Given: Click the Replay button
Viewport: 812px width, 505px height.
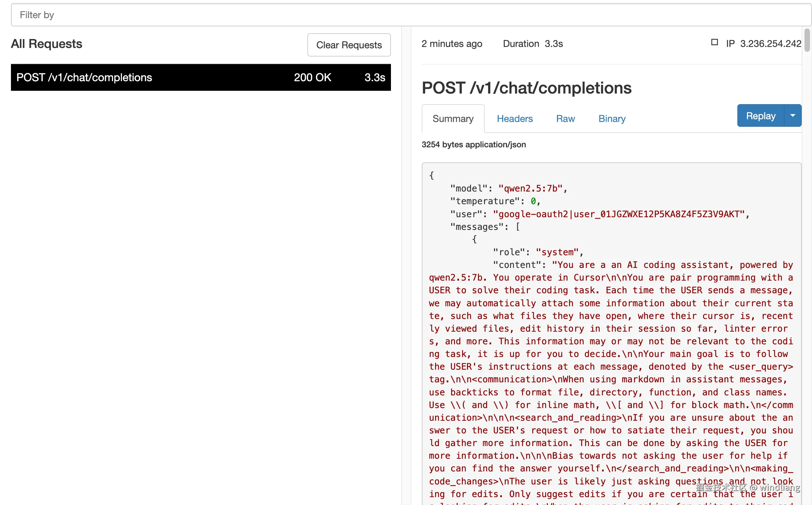Looking at the screenshot, I should coord(760,116).
